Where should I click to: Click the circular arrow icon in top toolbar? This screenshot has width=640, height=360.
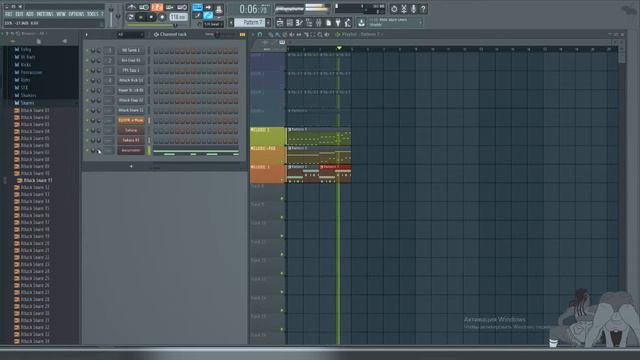[394, 8]
